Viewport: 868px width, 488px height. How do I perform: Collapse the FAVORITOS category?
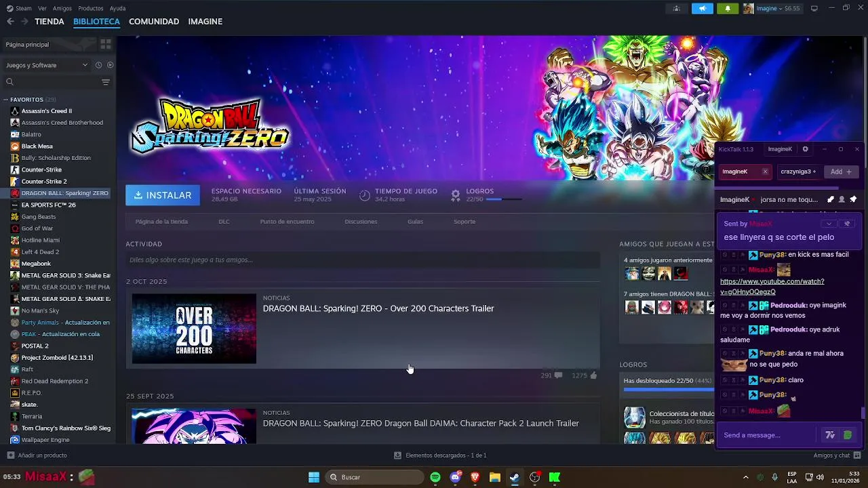point(6,100)
